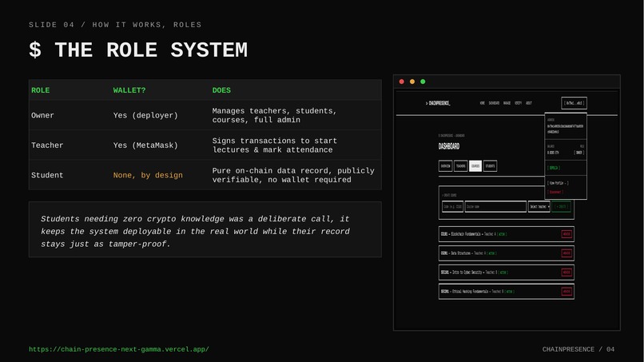The width and height of the screenshot is (644, 362).
Task: Focus the course code input field
Action: [452, 207]
